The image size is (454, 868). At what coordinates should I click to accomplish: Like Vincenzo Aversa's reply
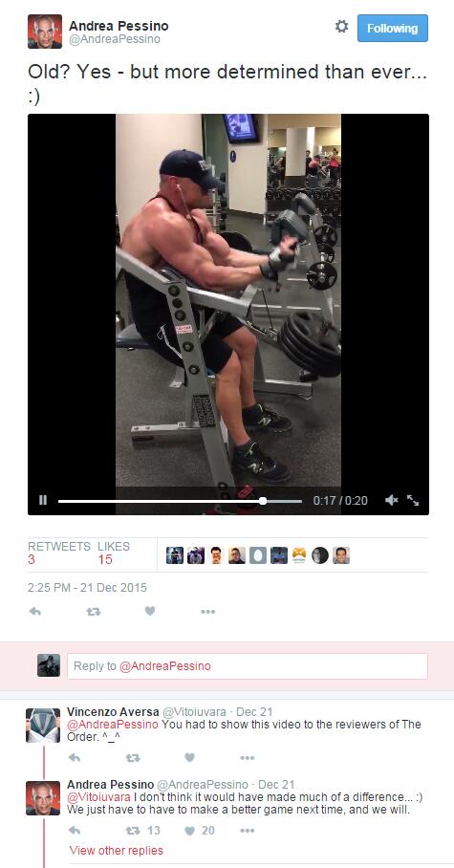point(189,757)
